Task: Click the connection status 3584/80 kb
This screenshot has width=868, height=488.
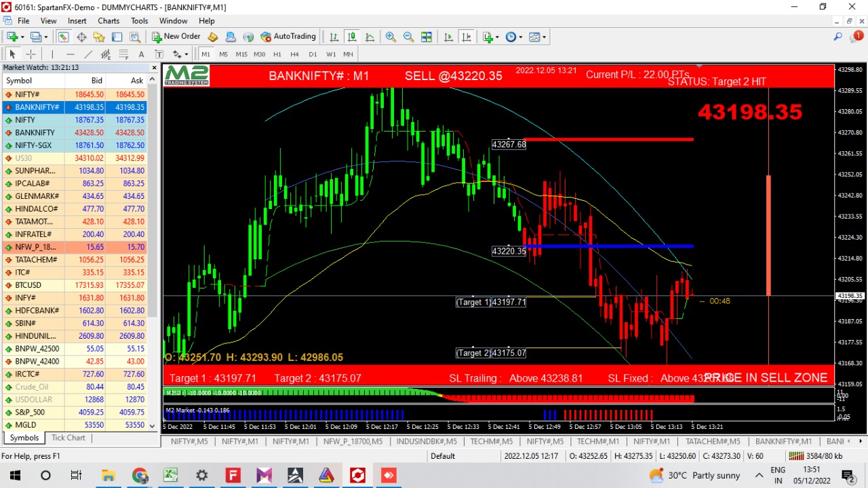Action: click(816, 456)
